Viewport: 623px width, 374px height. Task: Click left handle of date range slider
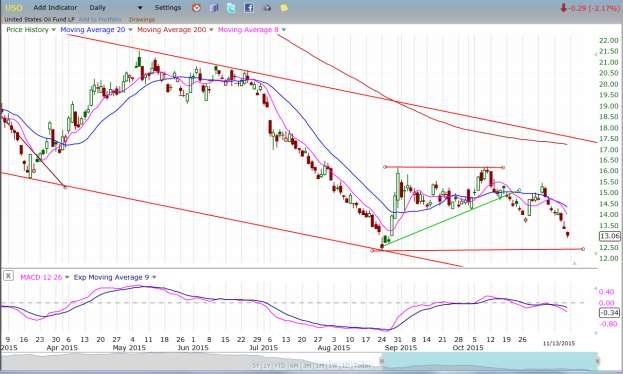click(x=382, y=361)
